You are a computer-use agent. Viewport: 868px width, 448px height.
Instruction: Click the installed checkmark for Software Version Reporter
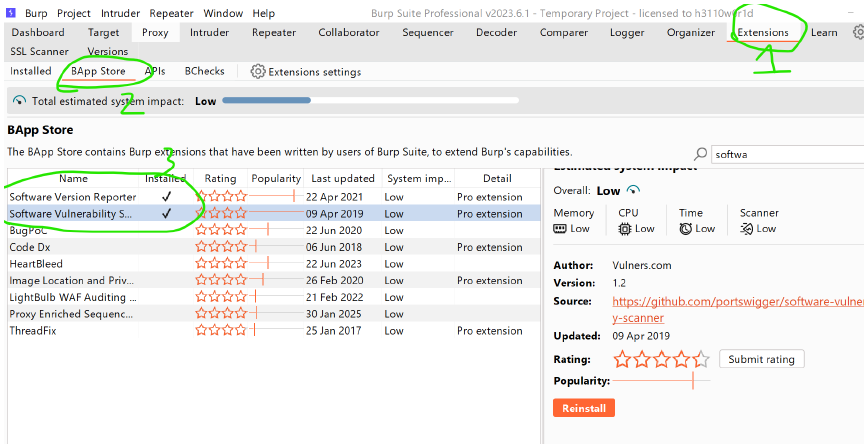166,197
